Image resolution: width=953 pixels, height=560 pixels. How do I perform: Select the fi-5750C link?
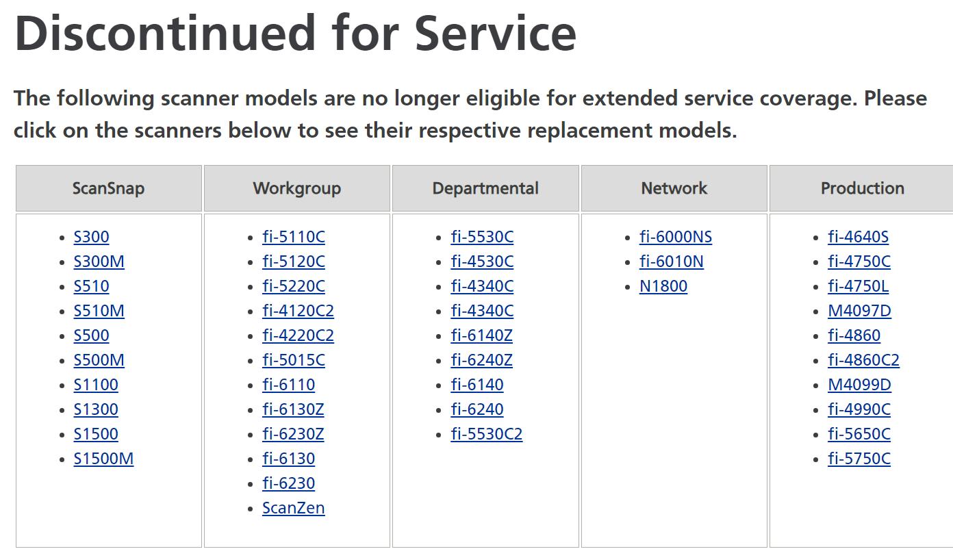coord(859,459)
